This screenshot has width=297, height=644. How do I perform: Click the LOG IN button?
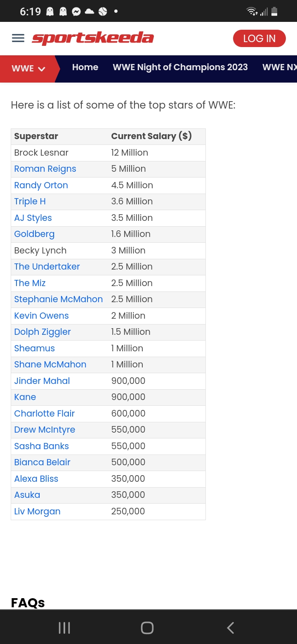coord(259,38)
